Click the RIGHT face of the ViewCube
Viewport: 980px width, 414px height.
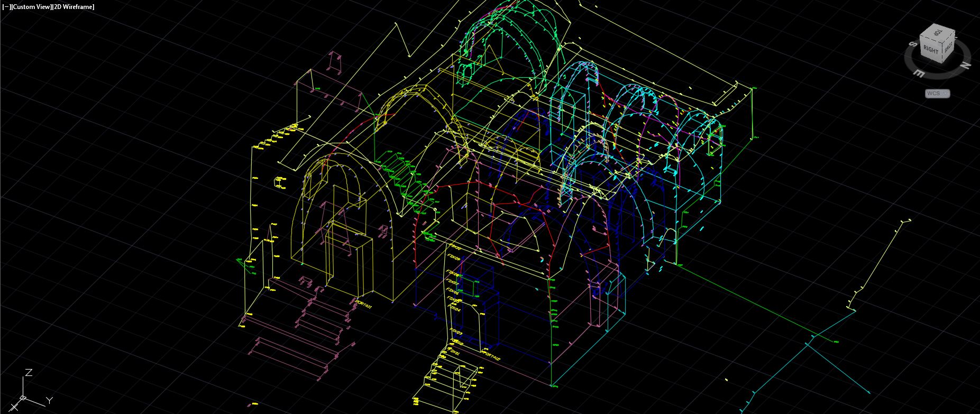pos(930,50)
